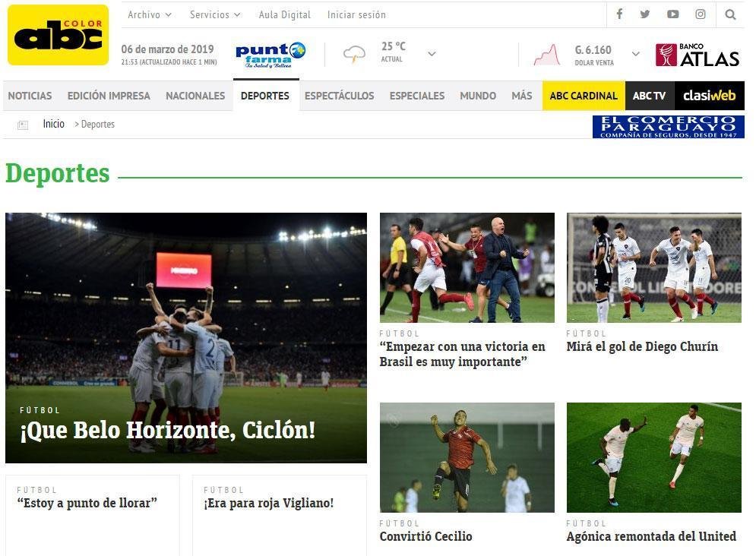Click the home icon in the breadcrumb
This screenshot has width=756, height=556.
(23, 124)
